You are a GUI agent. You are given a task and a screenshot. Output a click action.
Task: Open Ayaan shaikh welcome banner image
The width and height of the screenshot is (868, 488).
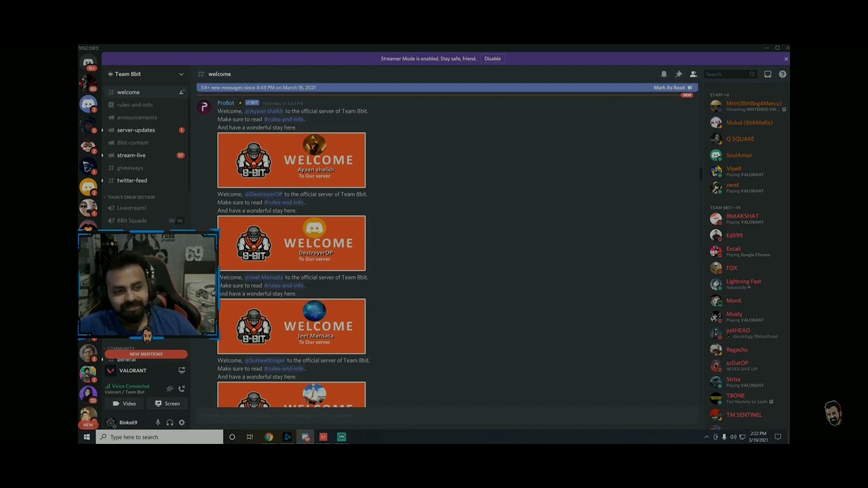point(292,160)
